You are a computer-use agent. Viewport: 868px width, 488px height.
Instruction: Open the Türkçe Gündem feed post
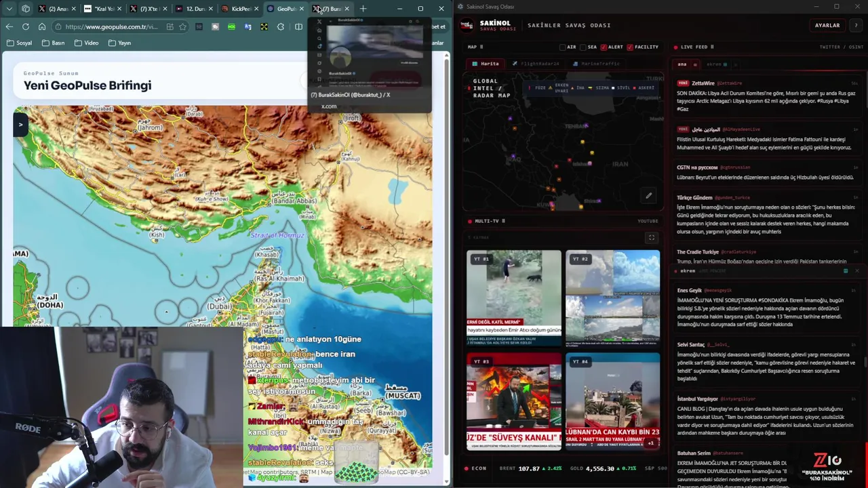tap(767, 215)
